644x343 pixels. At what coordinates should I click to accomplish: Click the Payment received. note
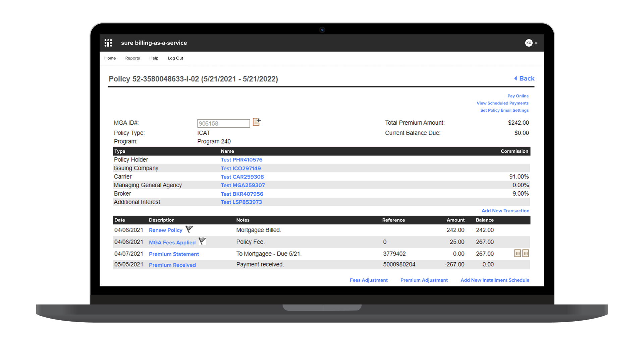260,264
